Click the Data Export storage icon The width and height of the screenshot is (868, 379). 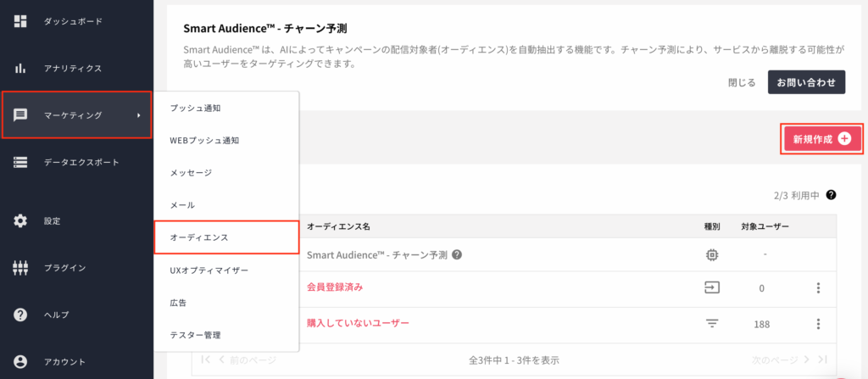coord(20,162)
